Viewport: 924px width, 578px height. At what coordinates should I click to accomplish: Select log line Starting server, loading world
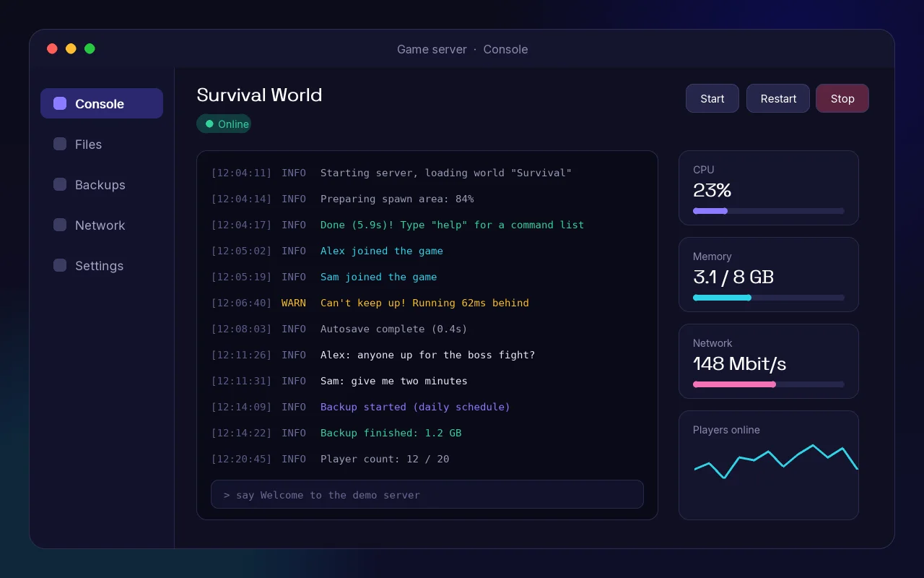[446, 173]
